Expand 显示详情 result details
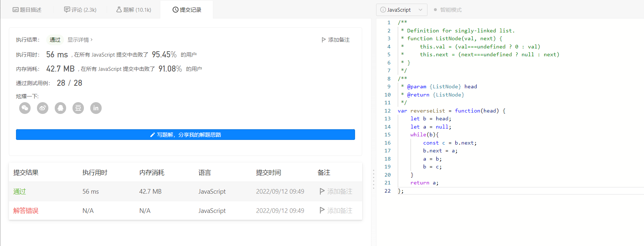This screenshot has width=644, height=246. click(x=80, y=40)
